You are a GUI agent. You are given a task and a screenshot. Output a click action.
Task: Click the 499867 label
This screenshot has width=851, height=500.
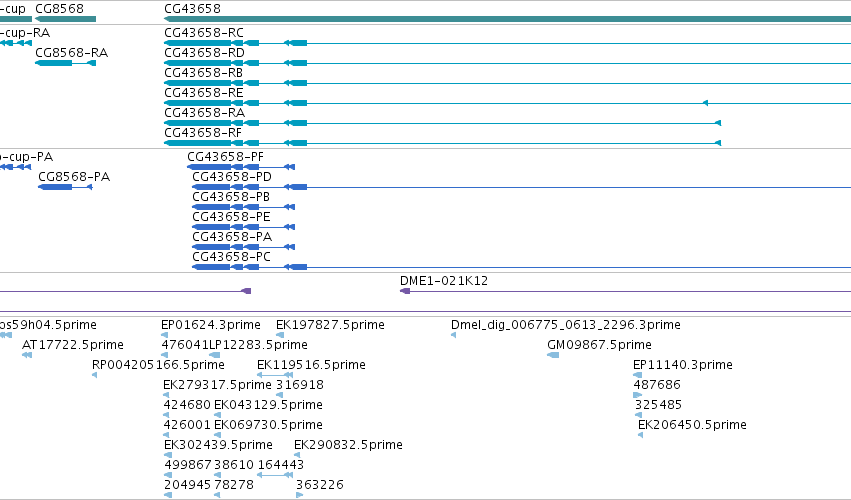[x=188, y=465]
